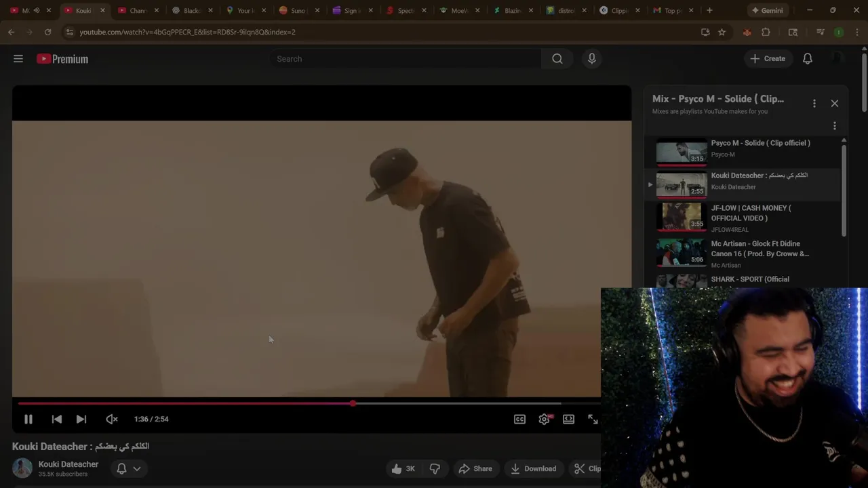
Task: Seek using the red progress bar handle
Action: [353, 403]
